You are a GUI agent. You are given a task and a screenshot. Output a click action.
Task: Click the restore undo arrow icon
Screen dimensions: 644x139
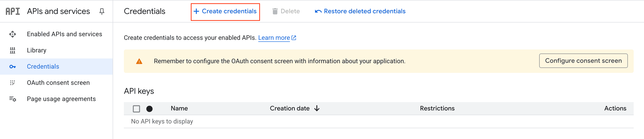coord(318,11)
